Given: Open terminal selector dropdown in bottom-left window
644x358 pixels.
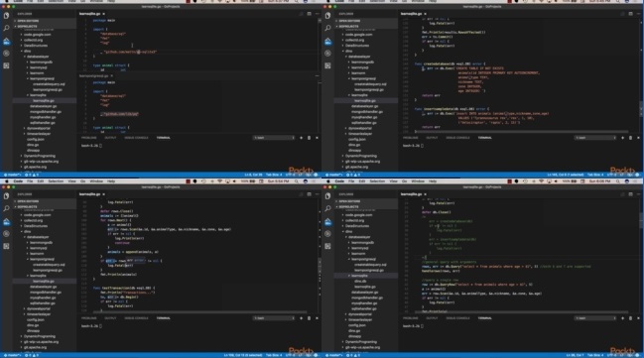Looking at the screenshot, I should (x=274, y=318).
